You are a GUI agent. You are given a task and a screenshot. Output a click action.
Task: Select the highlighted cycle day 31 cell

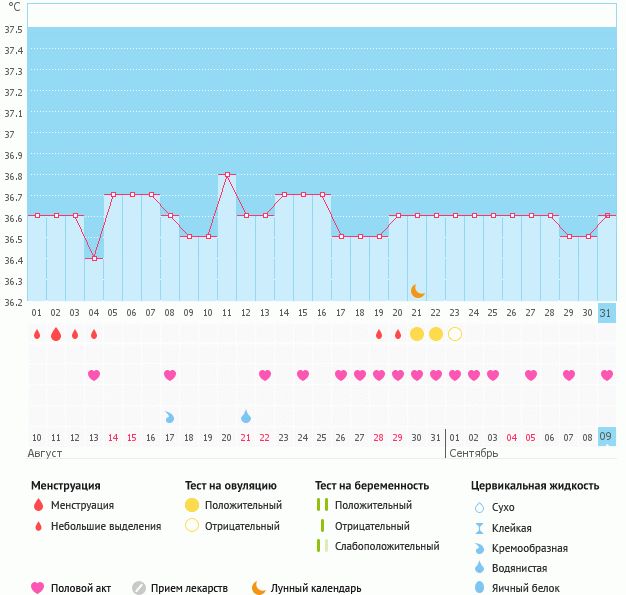click(607, 312)
